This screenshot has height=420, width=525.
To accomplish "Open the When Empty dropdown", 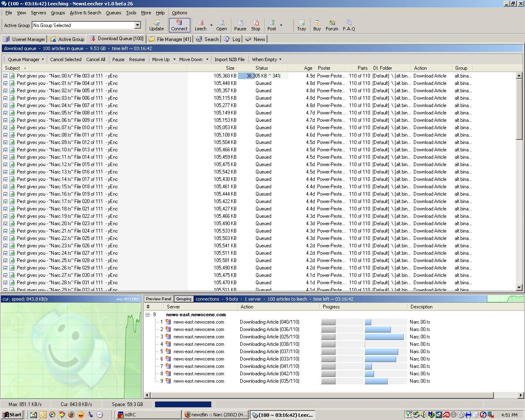I will (267, 59).
